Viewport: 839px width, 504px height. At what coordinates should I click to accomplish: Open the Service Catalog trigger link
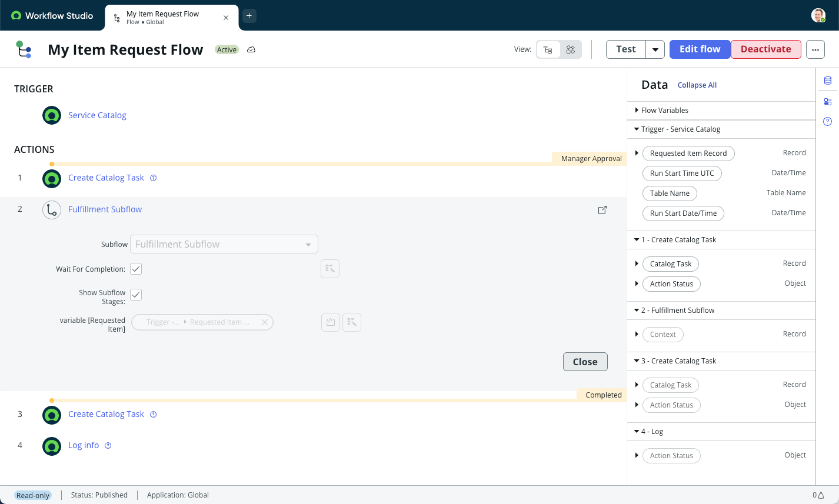97,115
